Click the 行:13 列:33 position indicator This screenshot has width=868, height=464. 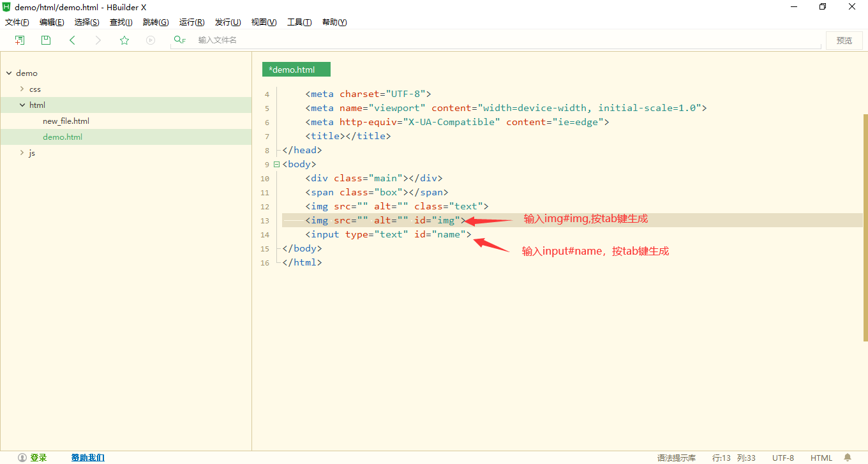(x=734, y=458)
